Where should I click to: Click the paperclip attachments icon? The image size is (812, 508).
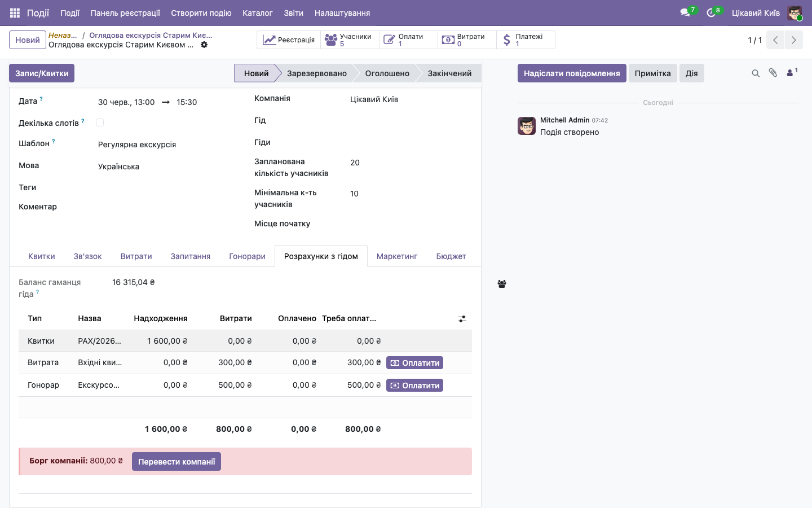point(773,73)
